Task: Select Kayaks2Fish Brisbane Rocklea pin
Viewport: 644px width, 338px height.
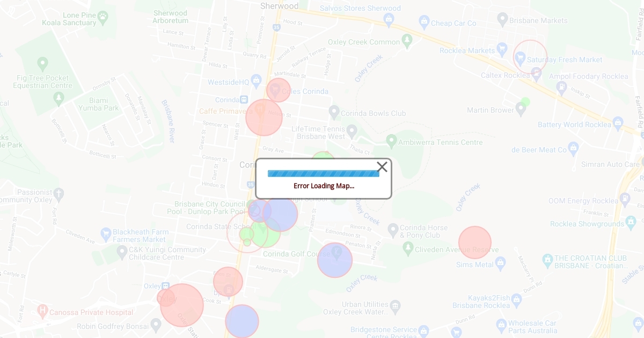Action: (x=516, y=299)
